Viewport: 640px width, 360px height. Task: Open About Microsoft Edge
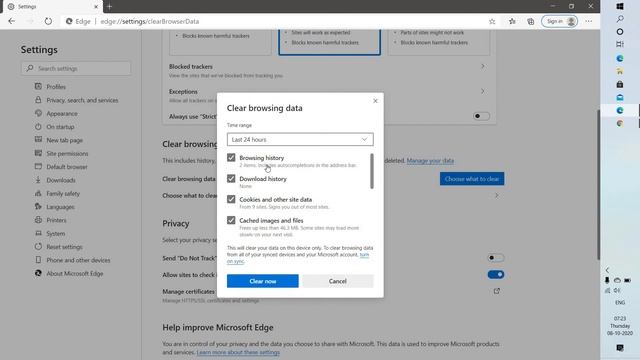tap(74, 273)
